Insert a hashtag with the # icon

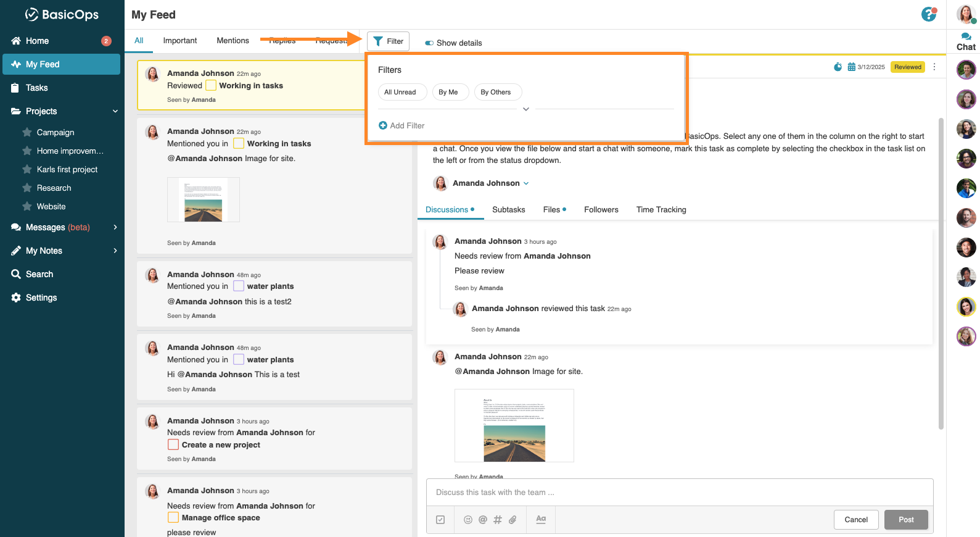[498, 520]
